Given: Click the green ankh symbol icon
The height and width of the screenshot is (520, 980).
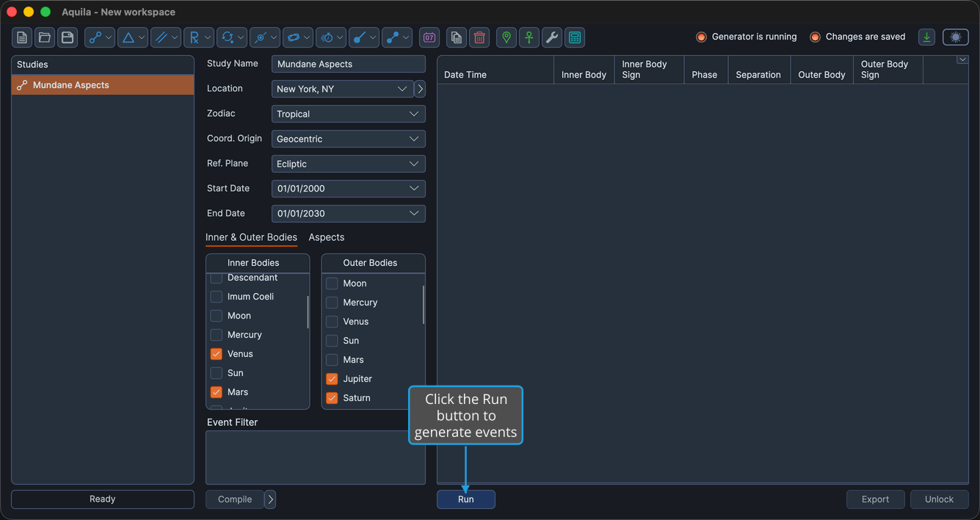Looking at the screenshot, I should click(x=529, y=37).
